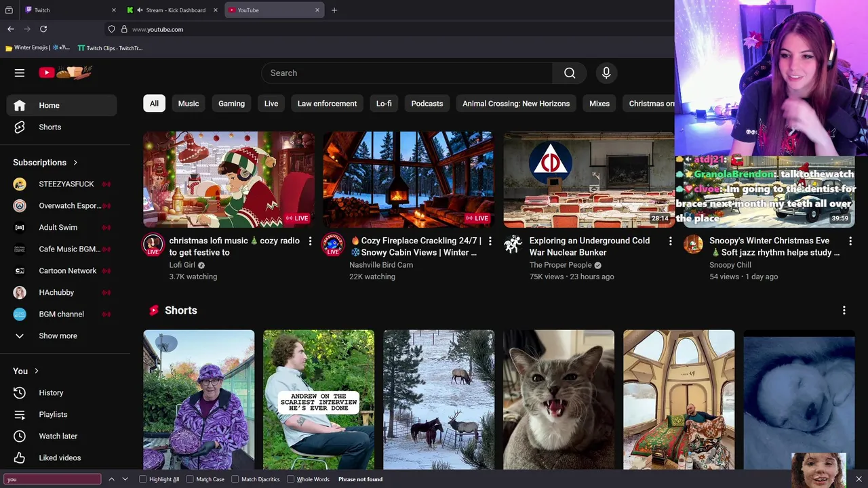Open the Cozy Fireplace Crackling thumbnail

tap(409, 180)
